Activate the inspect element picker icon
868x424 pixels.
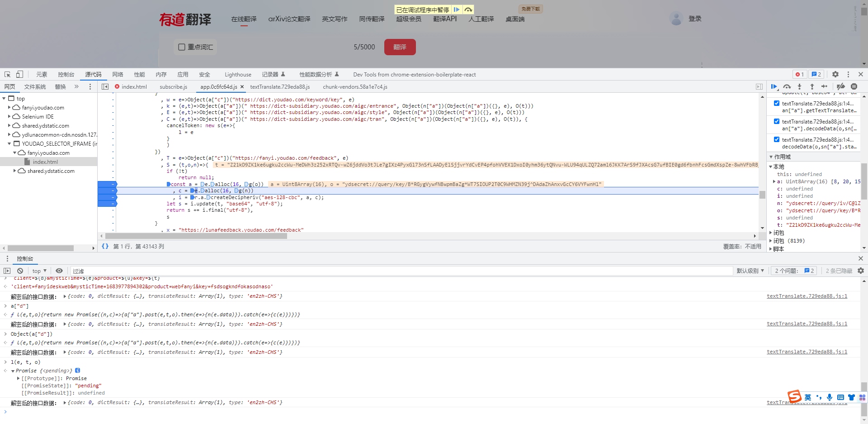(x=8, y=74)
